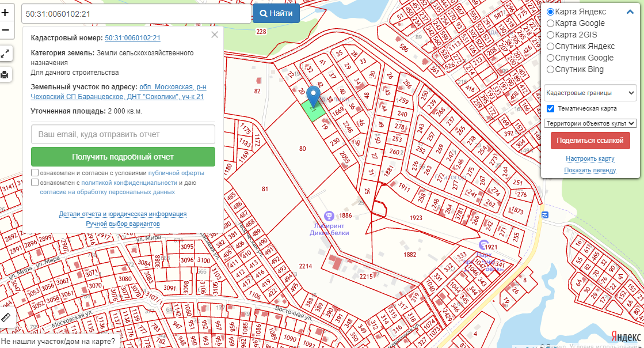Close the parcel info popup

(215, 35)
